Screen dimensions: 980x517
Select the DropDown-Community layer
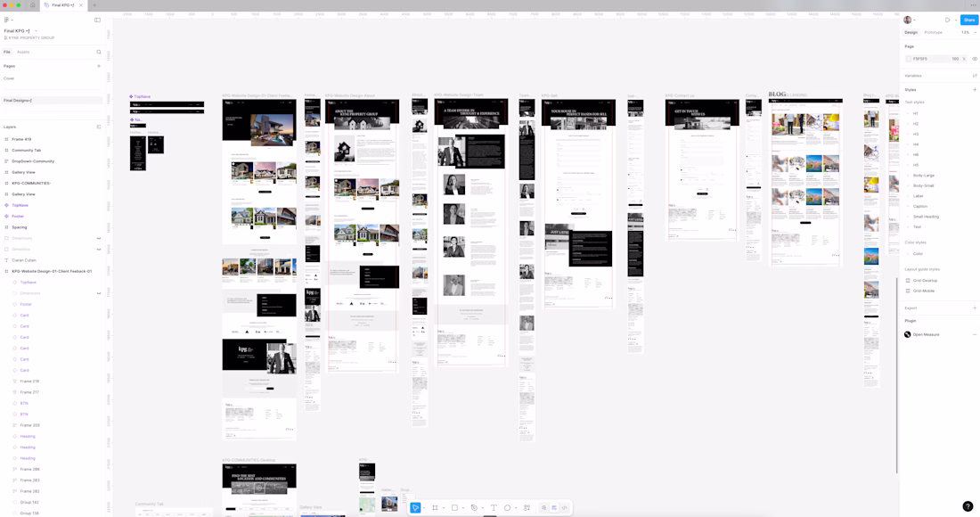click(32, 161)
